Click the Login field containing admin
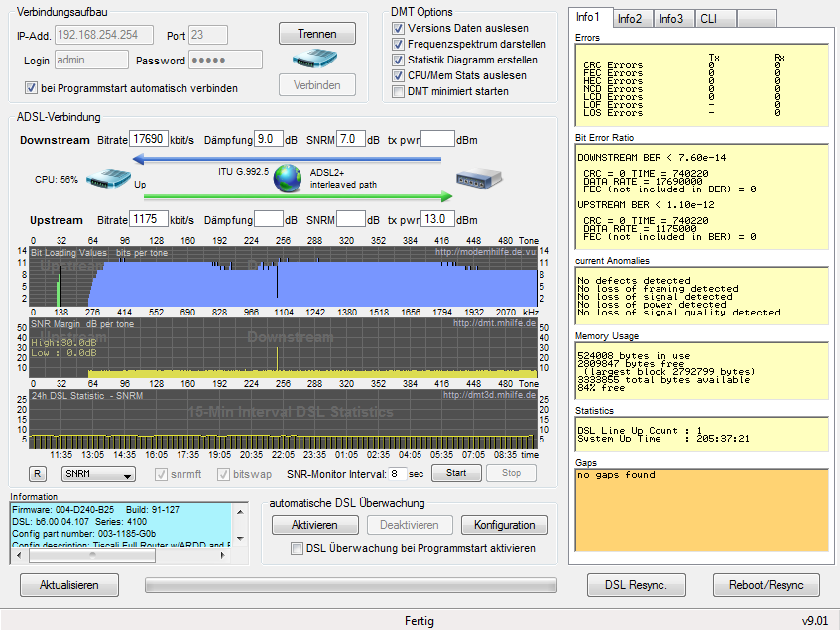Image resolution: width=840 pixels, height=631 pixels. click(91, 61)
